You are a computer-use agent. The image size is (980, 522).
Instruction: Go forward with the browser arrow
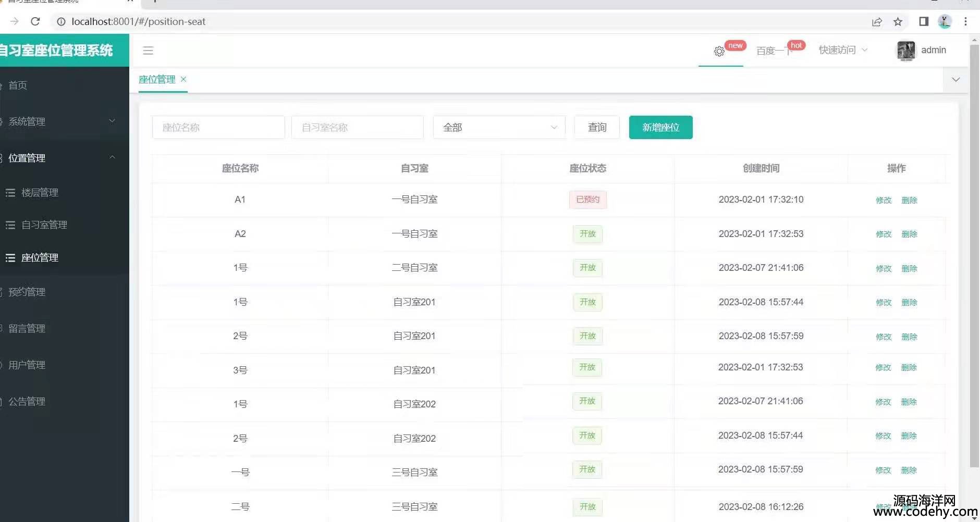(x=15, y=21)
